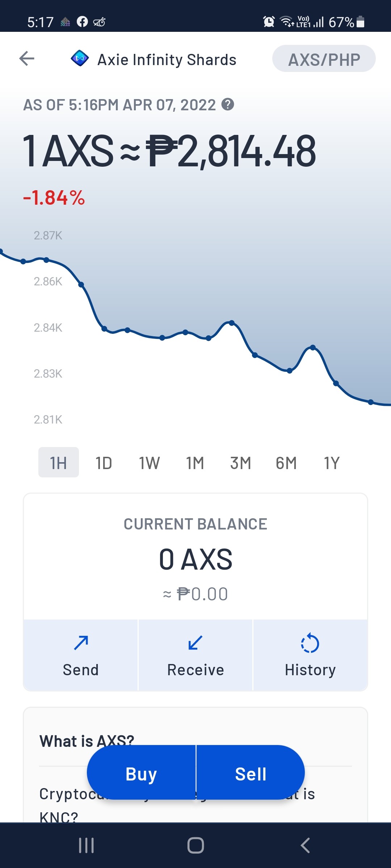Tap the highest data point on price chart

(x=1, y=251)
